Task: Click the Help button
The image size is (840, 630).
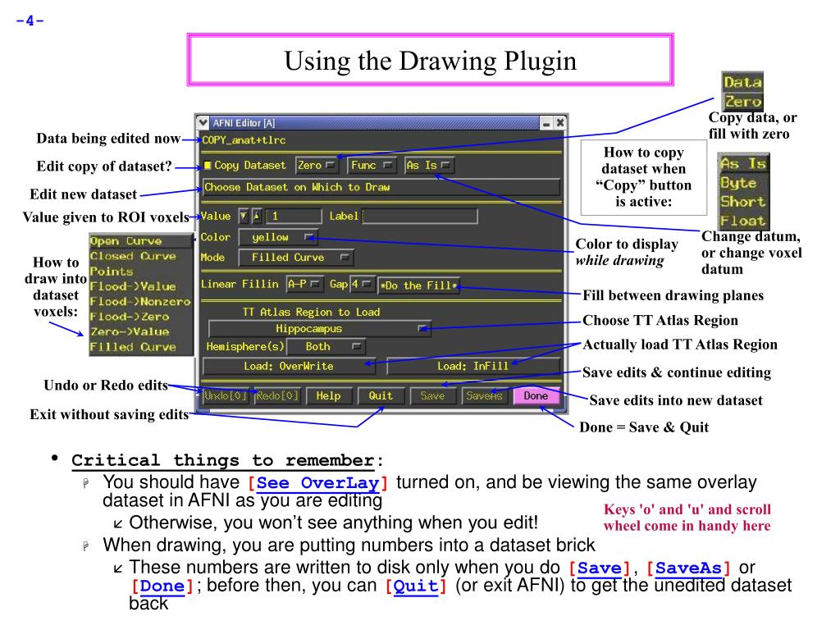Action: coord(328,396)
